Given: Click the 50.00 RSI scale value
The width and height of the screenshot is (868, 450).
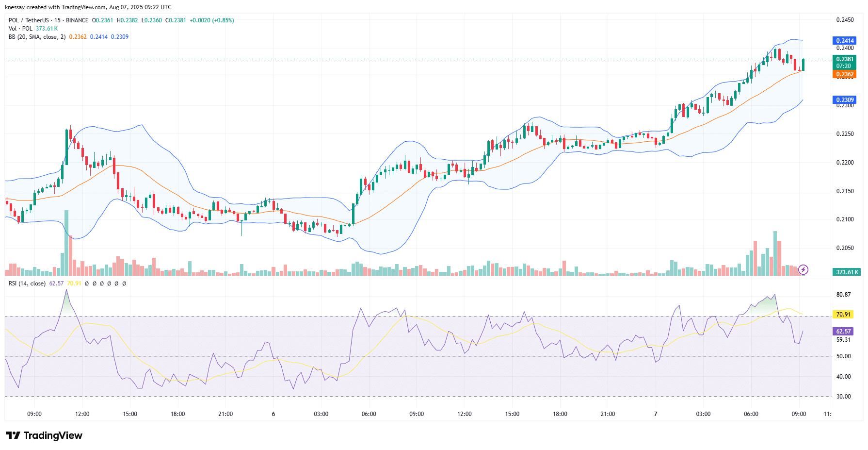Looking at the screenshot, I should pyautogui.click(x=843, y=356).
